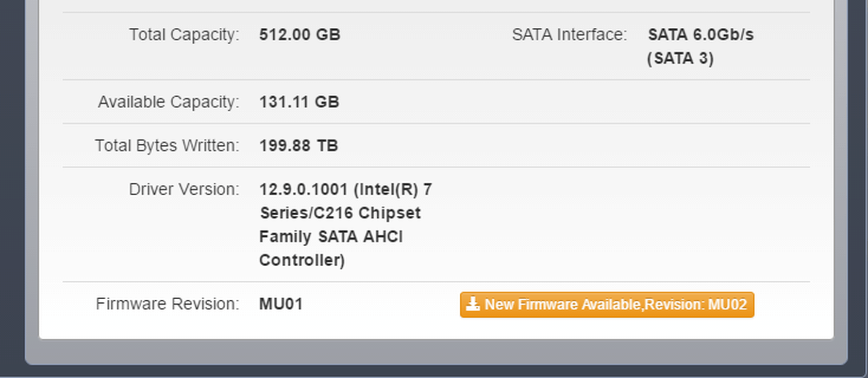This screenshot has height=378, width=868.
Task: Click the dark background outside the panel
Action: (11, 185)
